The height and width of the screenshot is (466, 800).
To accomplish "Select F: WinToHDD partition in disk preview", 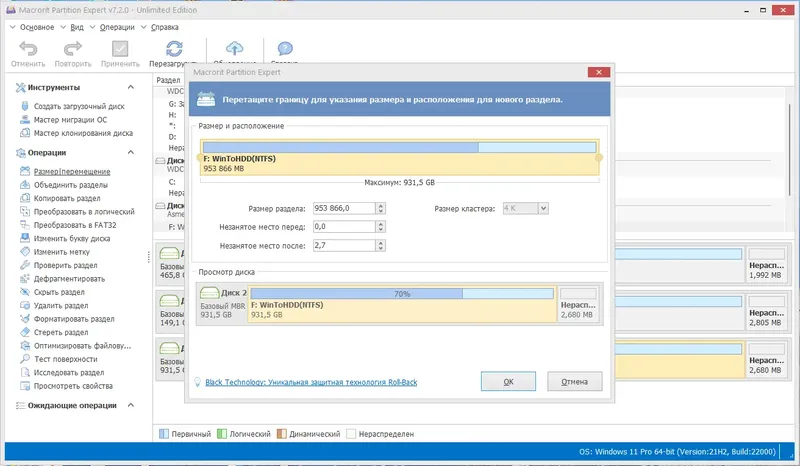I will 402,304.
